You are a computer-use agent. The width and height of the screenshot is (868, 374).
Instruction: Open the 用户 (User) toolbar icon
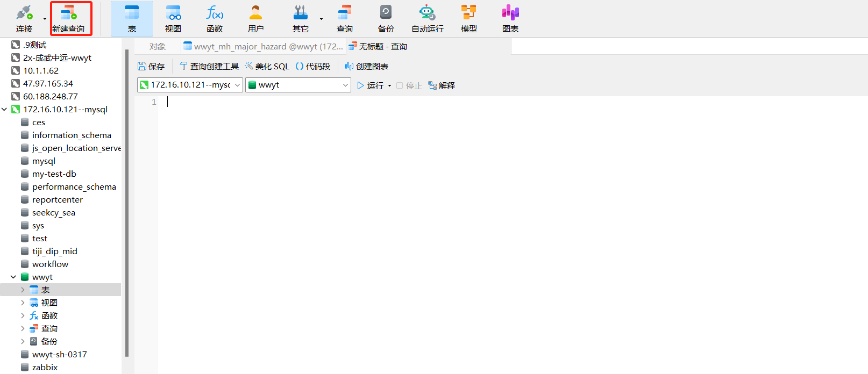click(x=256, y=19)
